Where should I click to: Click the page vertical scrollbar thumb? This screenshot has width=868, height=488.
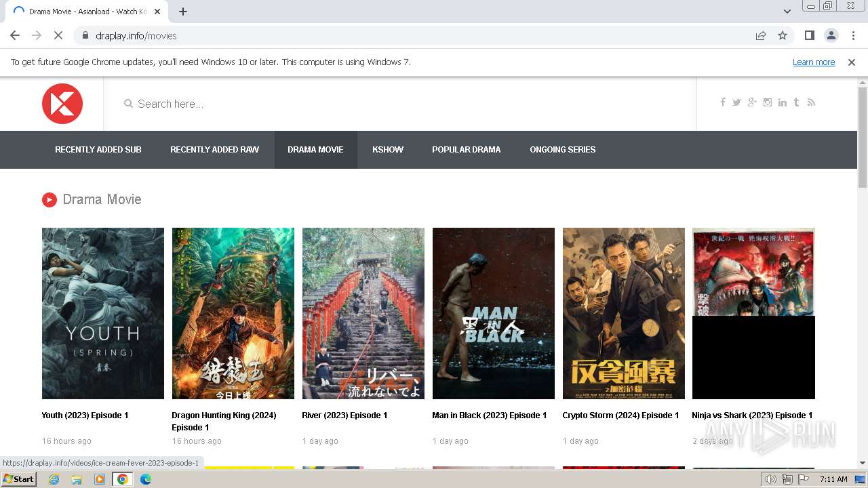pos(863,138)
